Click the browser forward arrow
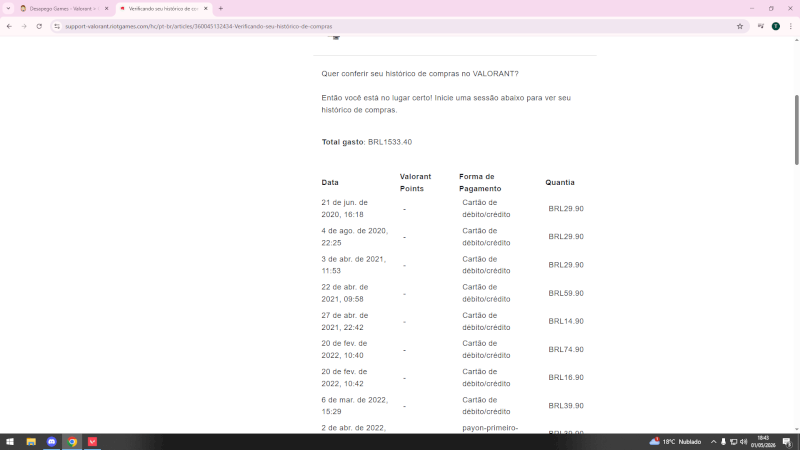Viewport: 800px width, 450px height. pos(24,26)
